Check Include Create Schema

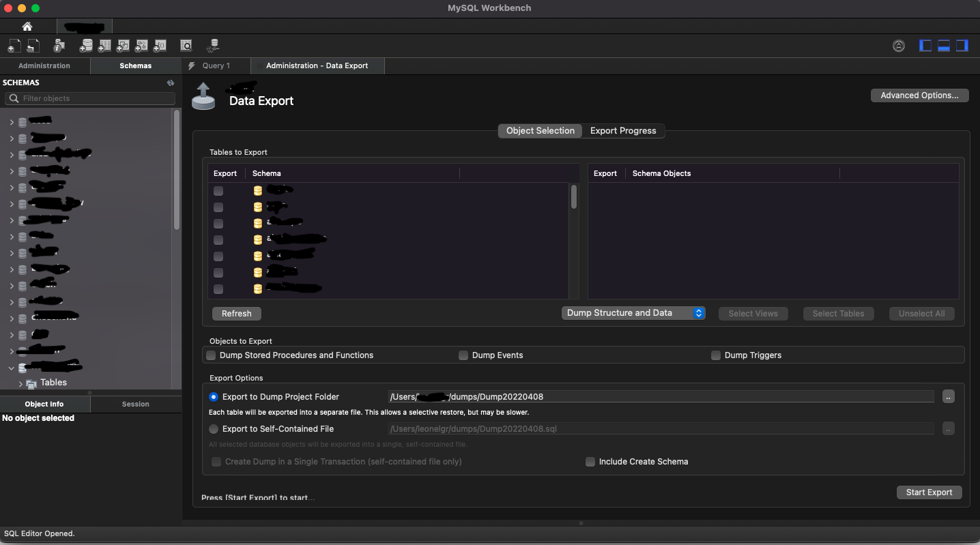click(590, 462)
